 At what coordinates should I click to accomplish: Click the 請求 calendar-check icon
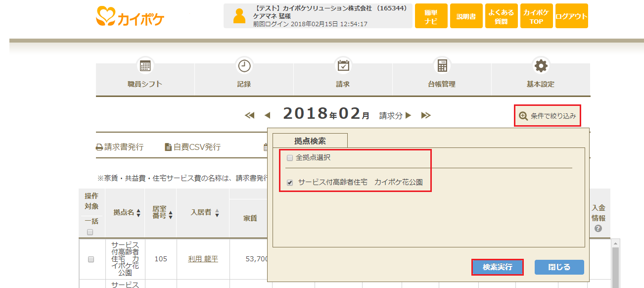pos(343,66)
